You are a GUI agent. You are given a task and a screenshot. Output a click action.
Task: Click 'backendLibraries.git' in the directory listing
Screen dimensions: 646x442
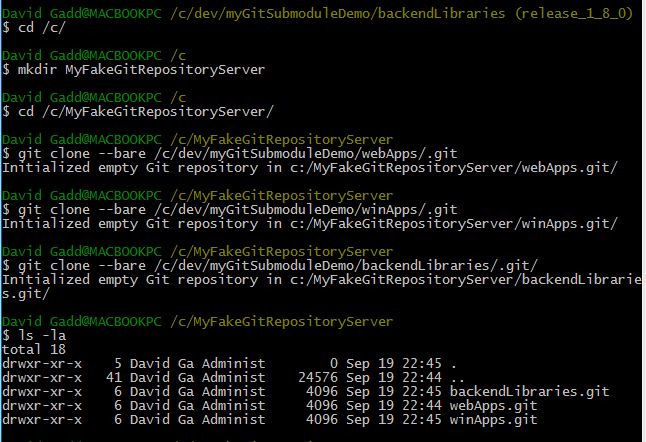coord(529,391)
